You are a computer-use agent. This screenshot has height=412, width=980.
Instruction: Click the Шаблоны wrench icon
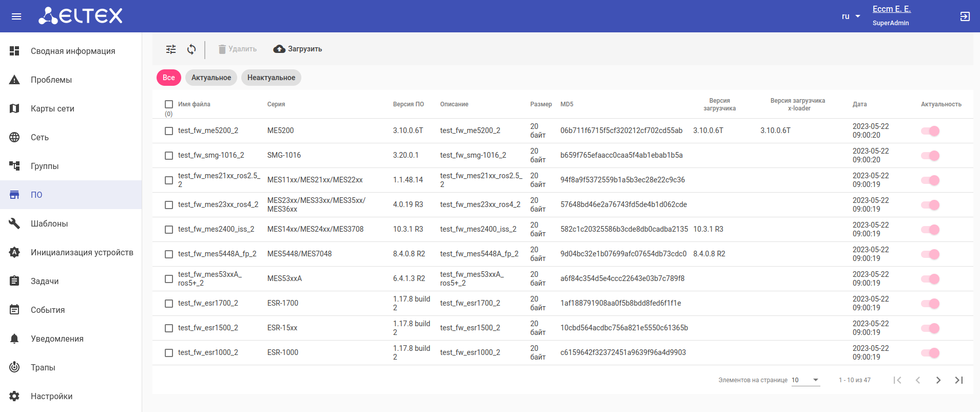click(x=14, y=223)
